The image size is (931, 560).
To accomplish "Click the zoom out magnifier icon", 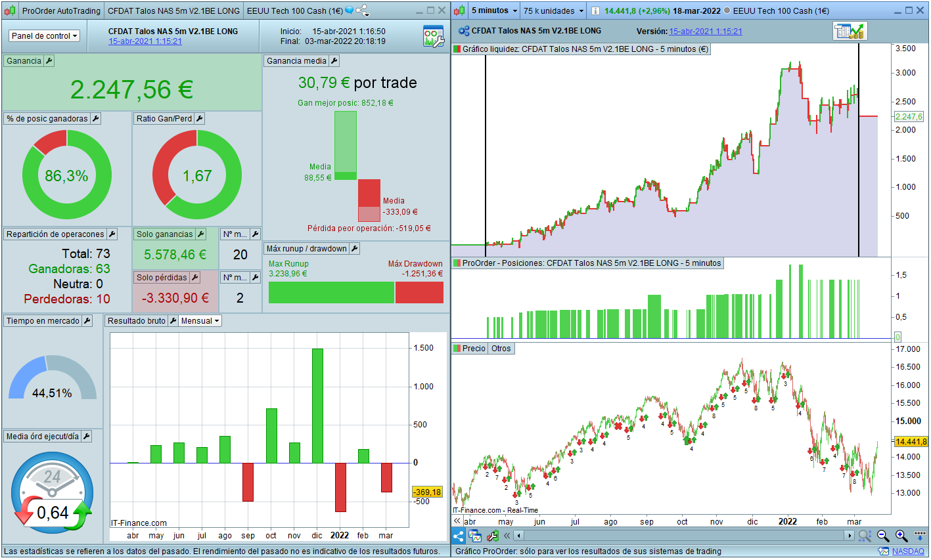I will click(x=883, y=536).
